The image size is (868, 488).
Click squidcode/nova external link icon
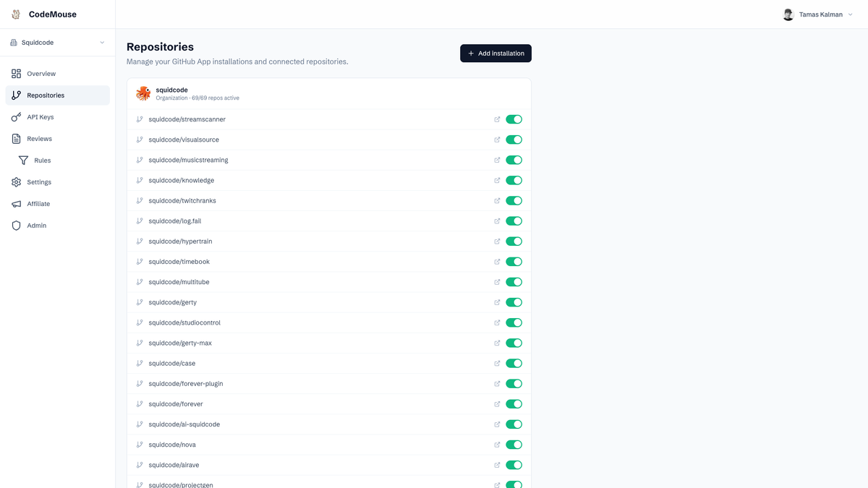click(x=497, y=445)
